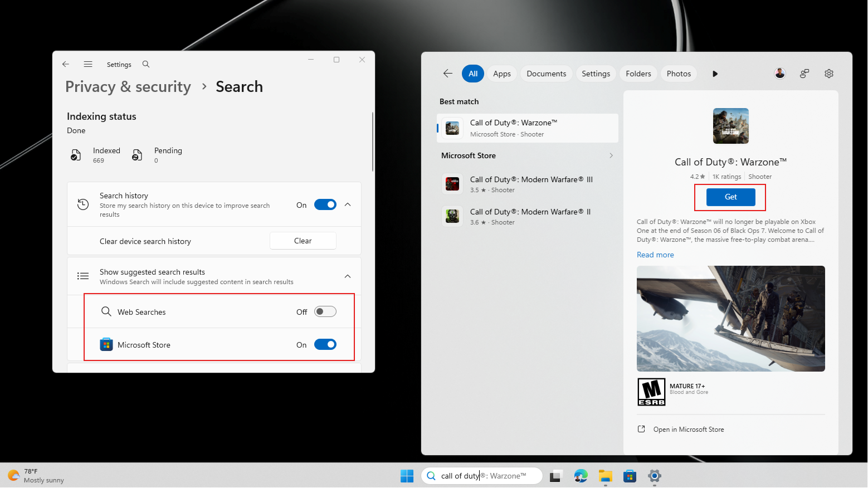The width and height of the screenshot is (868, 488).
Task: Go back in the Settings window
Action: coord(66,64)
